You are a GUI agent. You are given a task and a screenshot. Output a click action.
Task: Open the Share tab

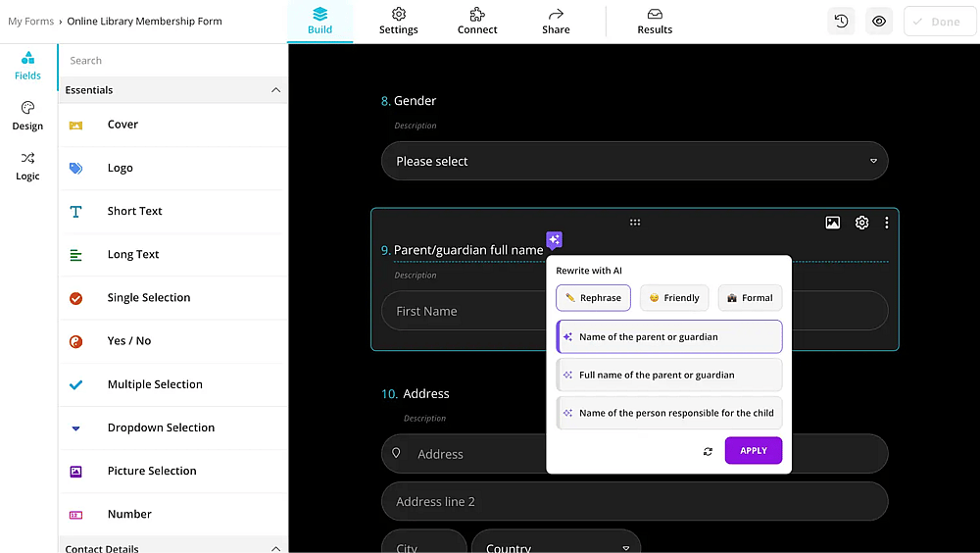tap(556, 22)
